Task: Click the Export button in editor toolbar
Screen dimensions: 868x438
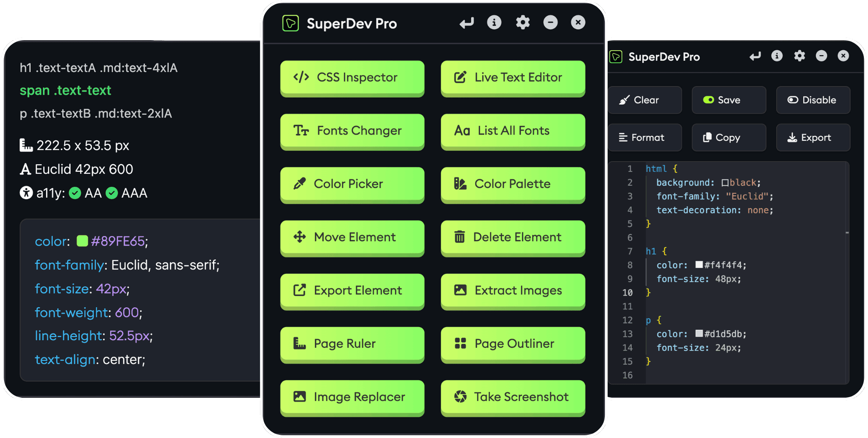Action: 812,138
